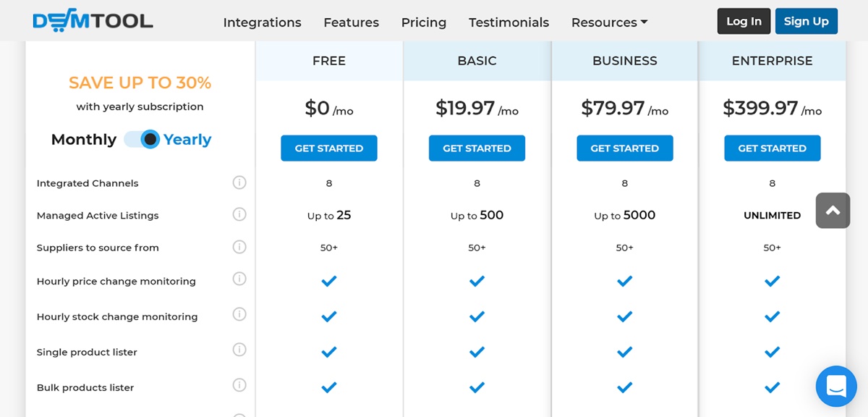Click info icon next to Single product lister

pos(239,350)
